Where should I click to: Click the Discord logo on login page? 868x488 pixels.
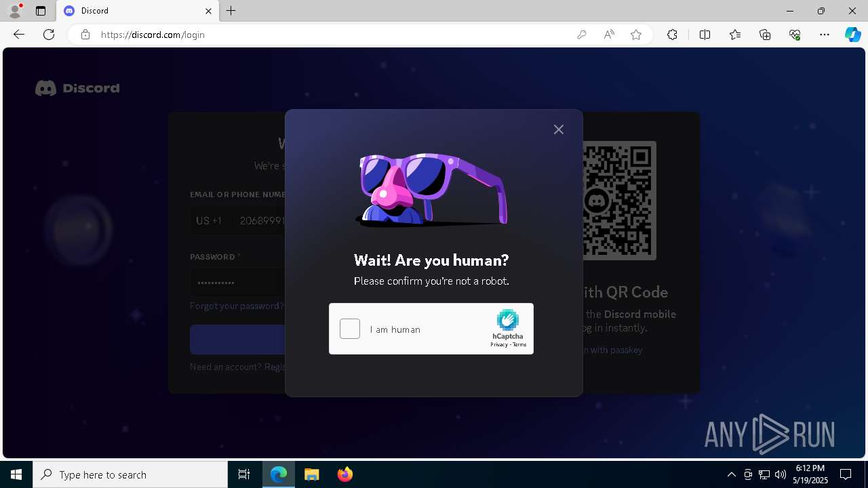(x=77, y=88)
